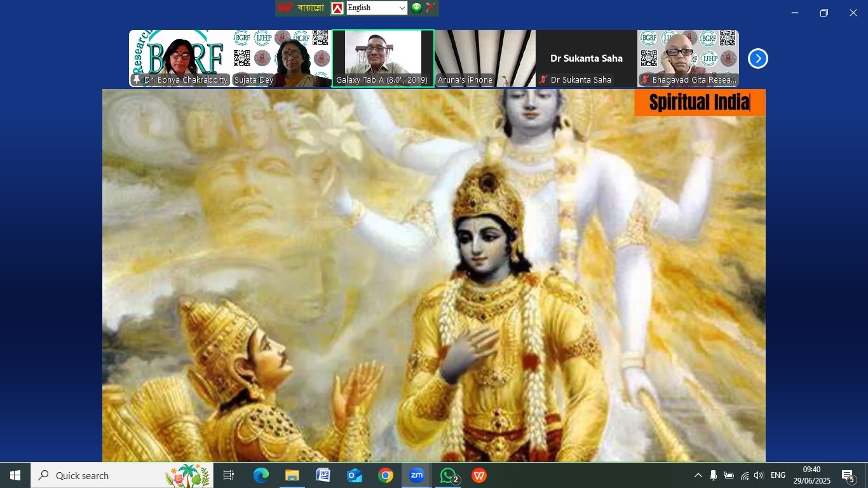
Task: Open File Explorer from taskbar
Action: coord(292,475)
